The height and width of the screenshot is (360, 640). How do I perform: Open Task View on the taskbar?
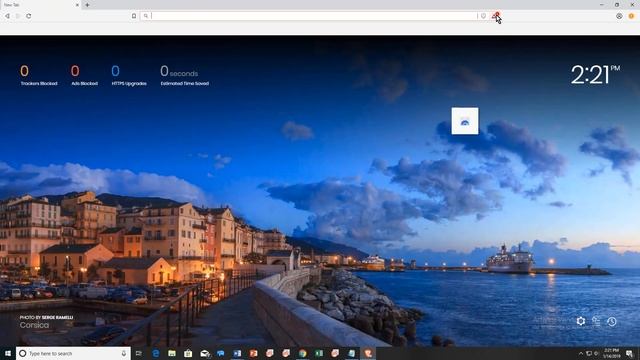pos(139,353)
